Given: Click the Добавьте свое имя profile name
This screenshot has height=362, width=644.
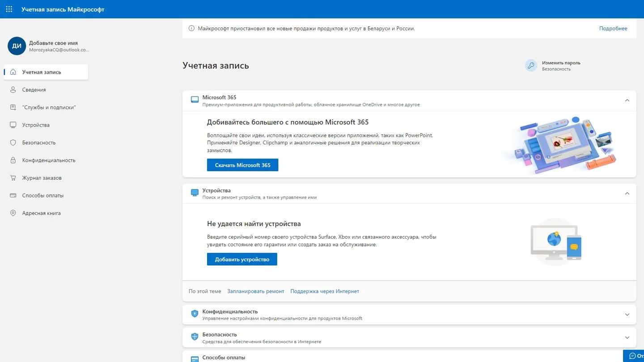Looking at the screenshot, I should pos(53,43).
